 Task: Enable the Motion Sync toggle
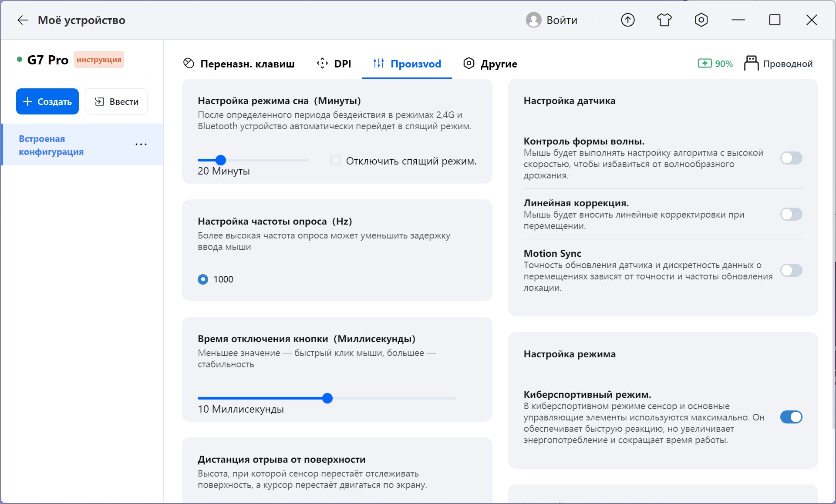coord(791,270)
